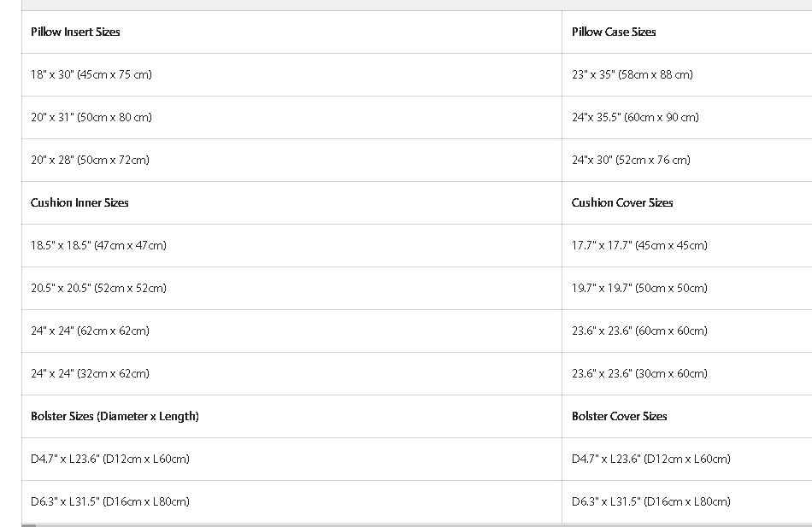Click the 19.7" x 19.7" (50cm x 50cm) cell
The height and width of the screenshot is (527, 812).
click(639, 288)
